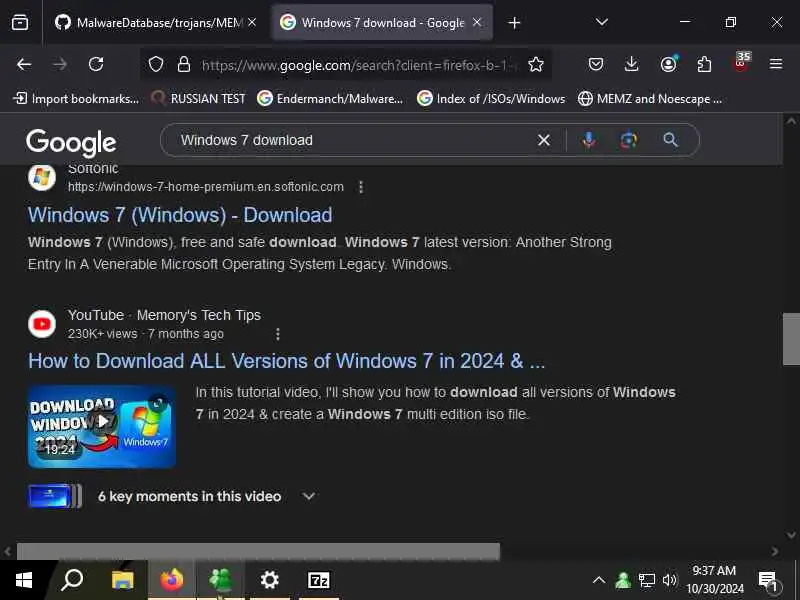Click the Softonic site favicon

point(42,178)
